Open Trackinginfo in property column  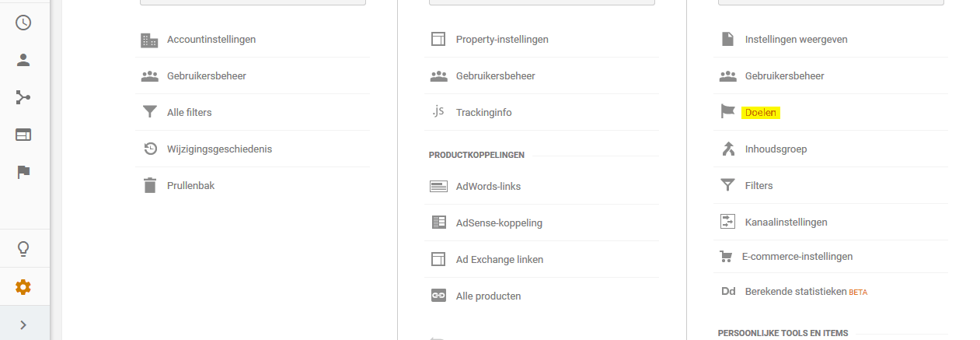click(x=484, y=112)
